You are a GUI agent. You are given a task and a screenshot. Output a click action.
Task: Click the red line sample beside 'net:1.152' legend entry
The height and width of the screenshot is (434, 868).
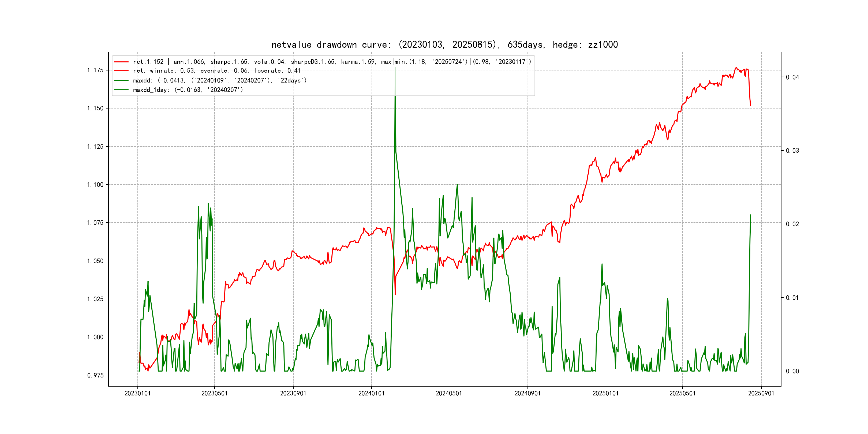click(x=121, y=62)
